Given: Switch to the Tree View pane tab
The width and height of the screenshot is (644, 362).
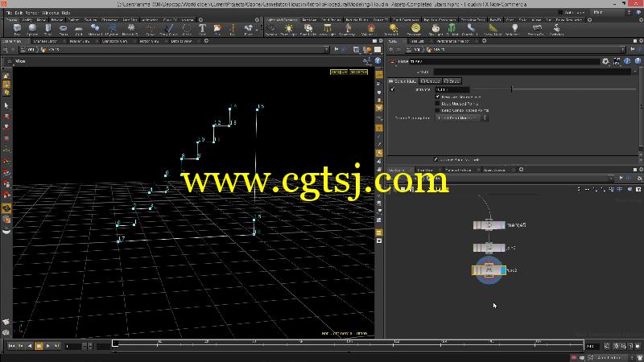Looking at the screenshot, I should click(x=425, y=170).
